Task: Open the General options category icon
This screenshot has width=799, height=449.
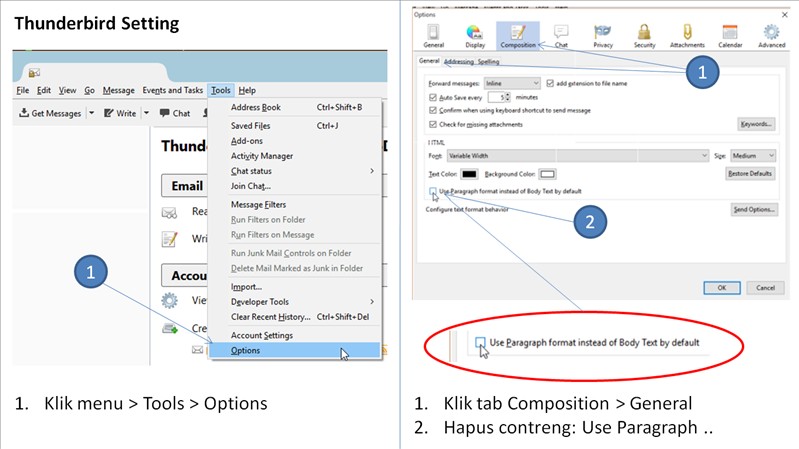Action: (433, 36)
